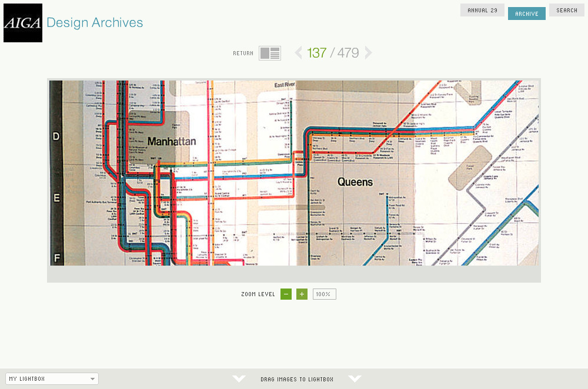Click the subway map image
The height and width of the screenshot is (389, 588).
pos(294,173)
